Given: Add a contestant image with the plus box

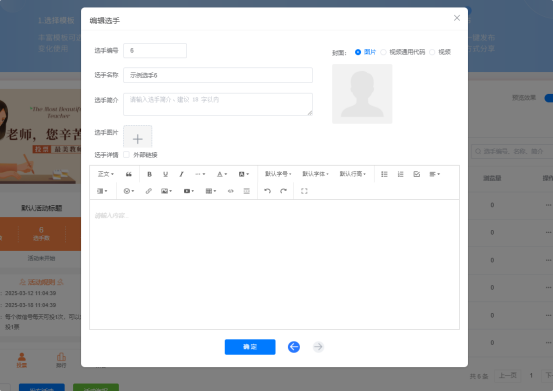Looking at the screenshot, I should [138, 136].
